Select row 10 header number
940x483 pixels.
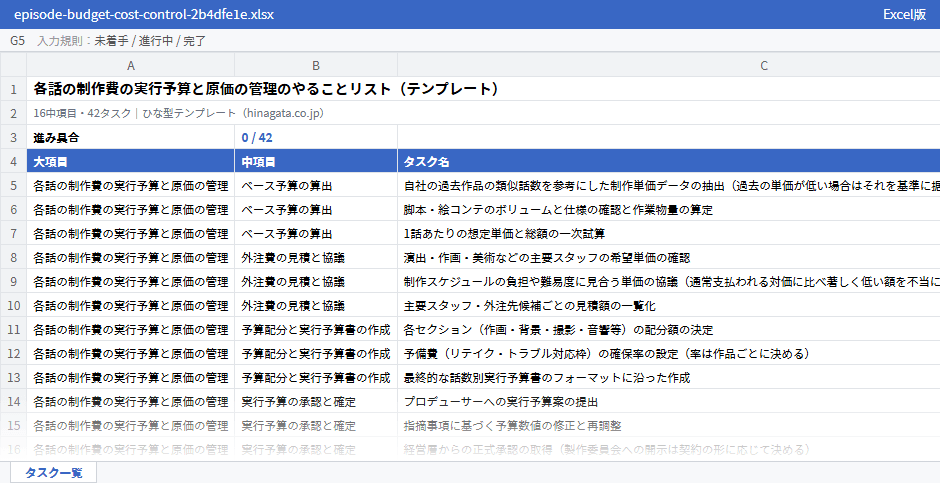[13, 305]
